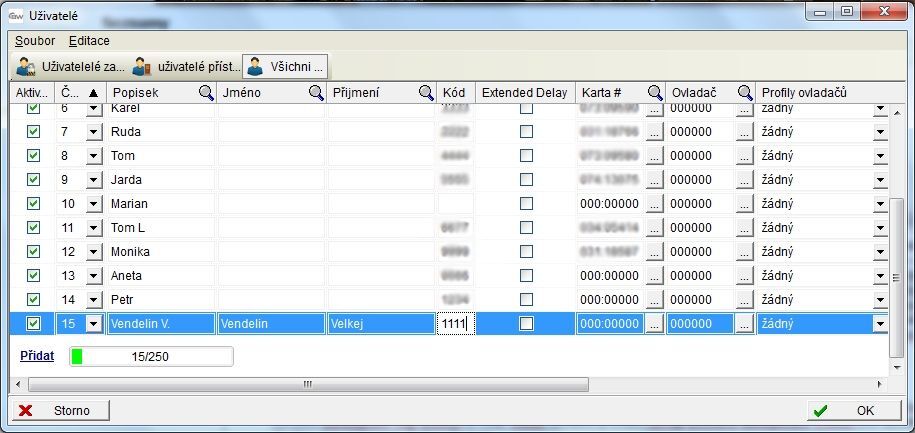Uncheck the active checkbox for Marian

pos(33,204)
